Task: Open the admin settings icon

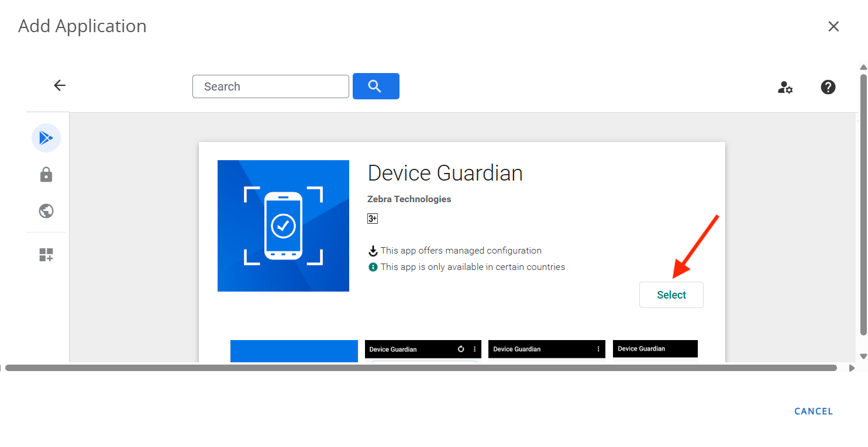Action: (785, 88)
